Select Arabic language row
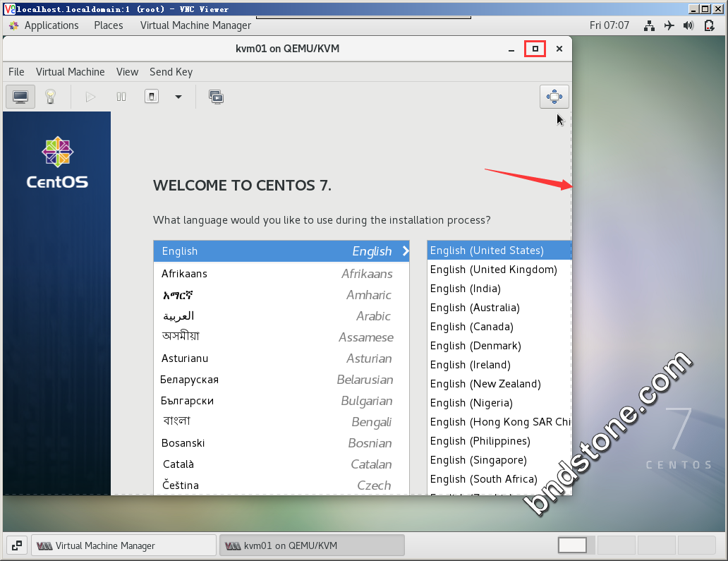 281,316
